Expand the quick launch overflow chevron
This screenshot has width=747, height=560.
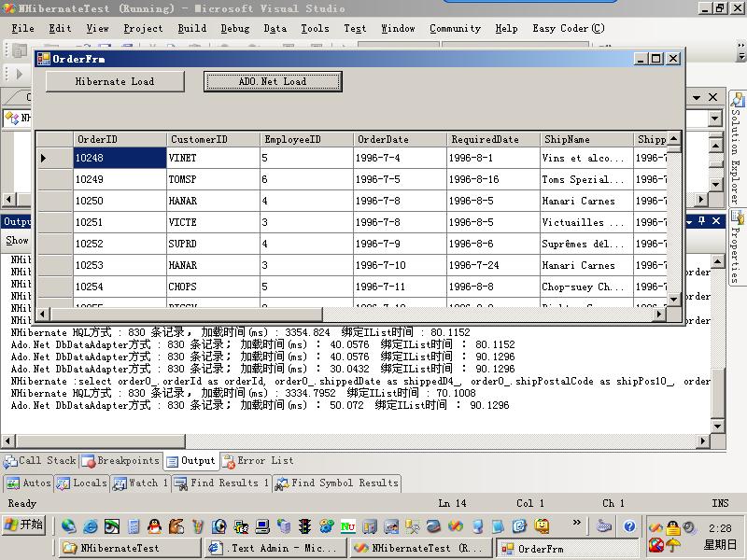pyautogui.click(x=576, y=523)
